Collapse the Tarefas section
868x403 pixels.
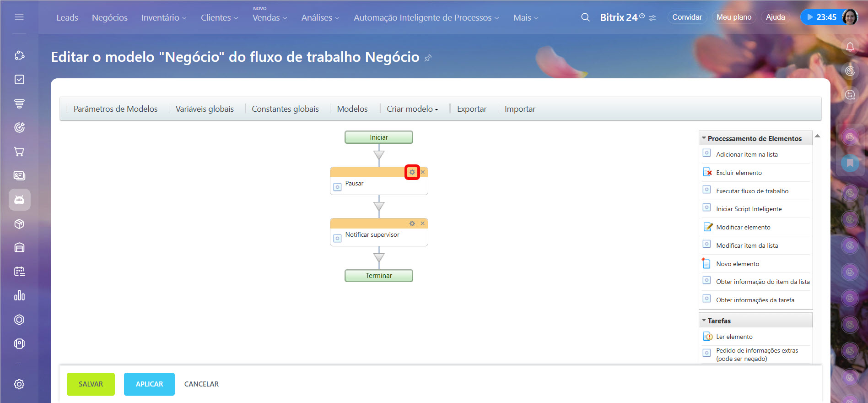[x=704, y=321]
